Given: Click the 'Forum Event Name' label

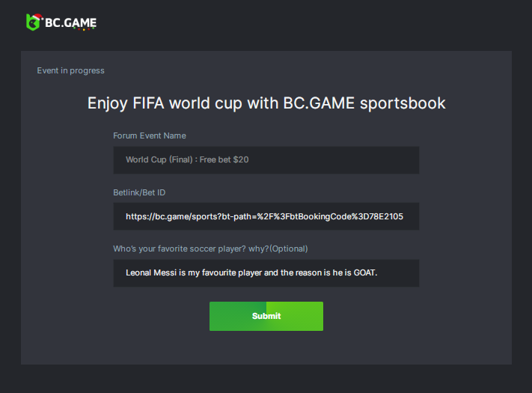Looking at the screenshot, I should 150,135.
